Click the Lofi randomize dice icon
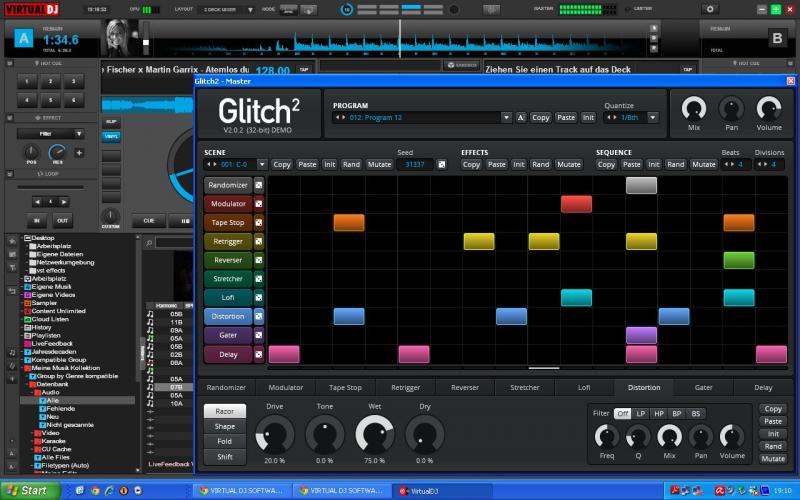The width and height of the screenshot is (800, 500). point(259,298)
